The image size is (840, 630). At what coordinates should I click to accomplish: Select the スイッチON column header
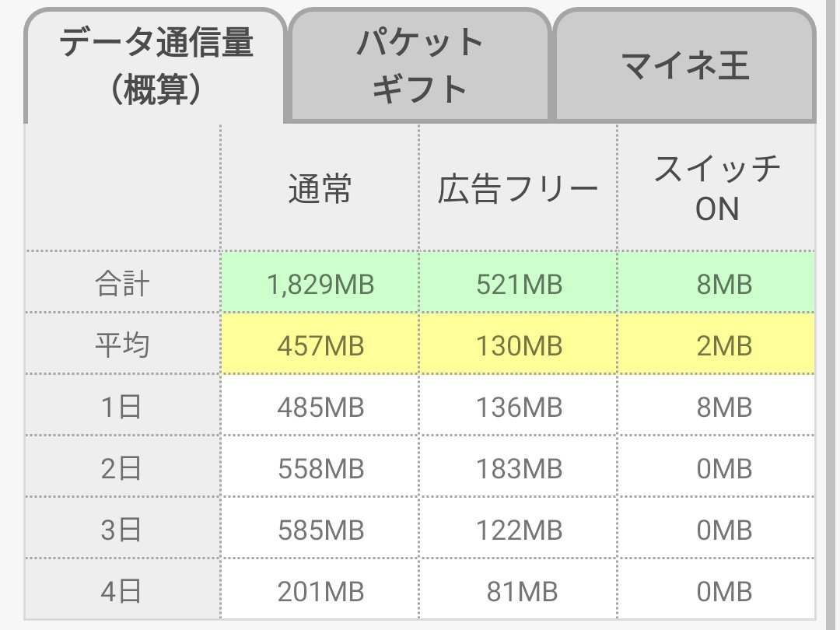pyautogui.click(x=717, y=188)
